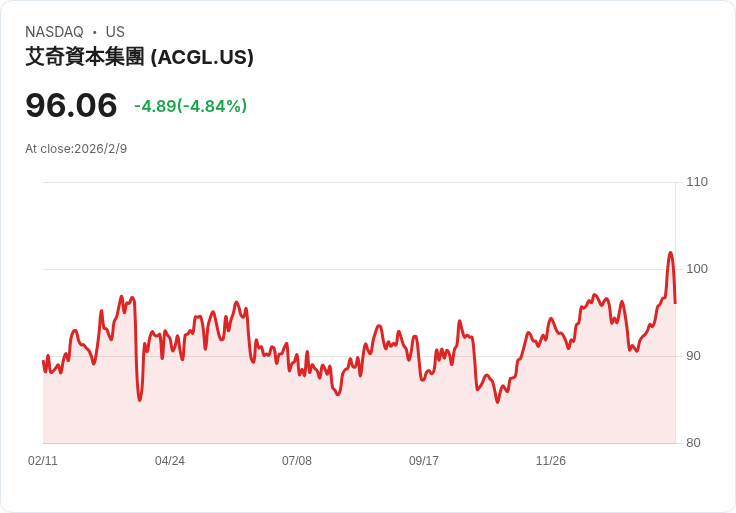Image resolution: width=736 pixels, height=513 pixels.
Task: Select the -4.89(-4.84%) price change text
Action: pyautogui.click(x=190, y=106)
